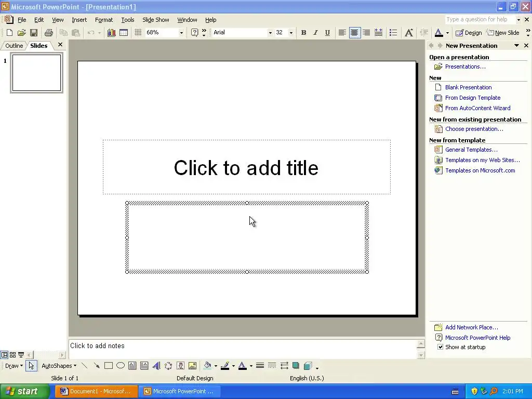Image resolution: width=532 pixels, height=399 pixels.
Task: Open the File menu
Action: point(22,20)
